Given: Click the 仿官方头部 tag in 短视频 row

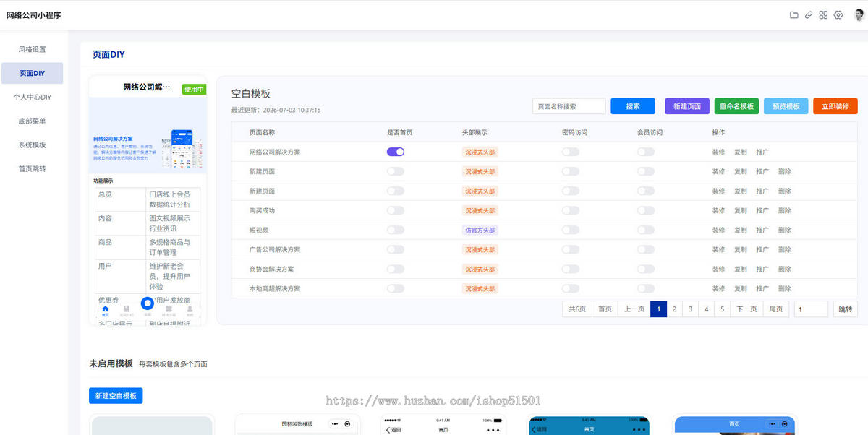Looking at the screenshot, I should (x=480, y=230).
